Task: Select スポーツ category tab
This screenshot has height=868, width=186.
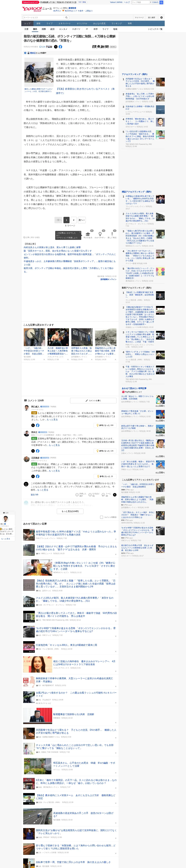Action: coord(76,29)
